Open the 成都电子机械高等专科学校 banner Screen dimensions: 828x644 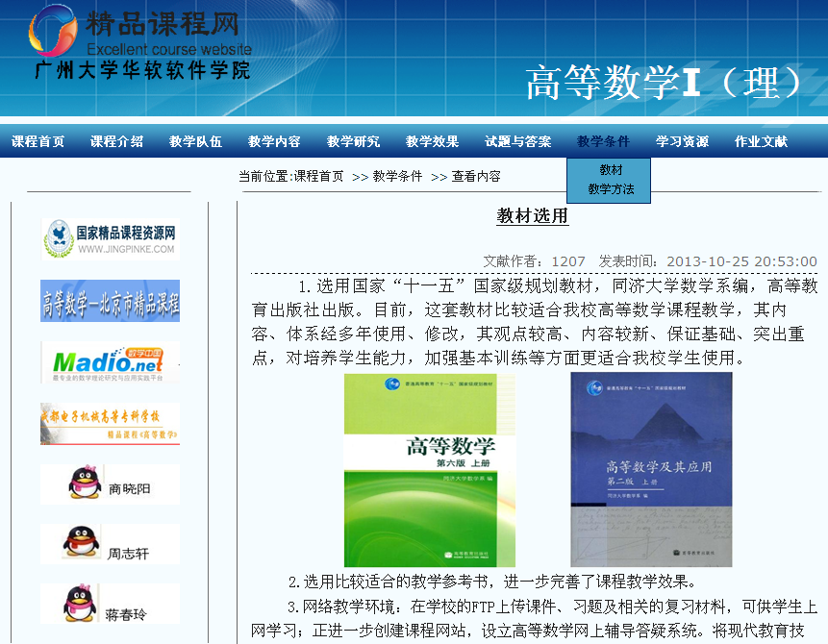pos(110,424)
